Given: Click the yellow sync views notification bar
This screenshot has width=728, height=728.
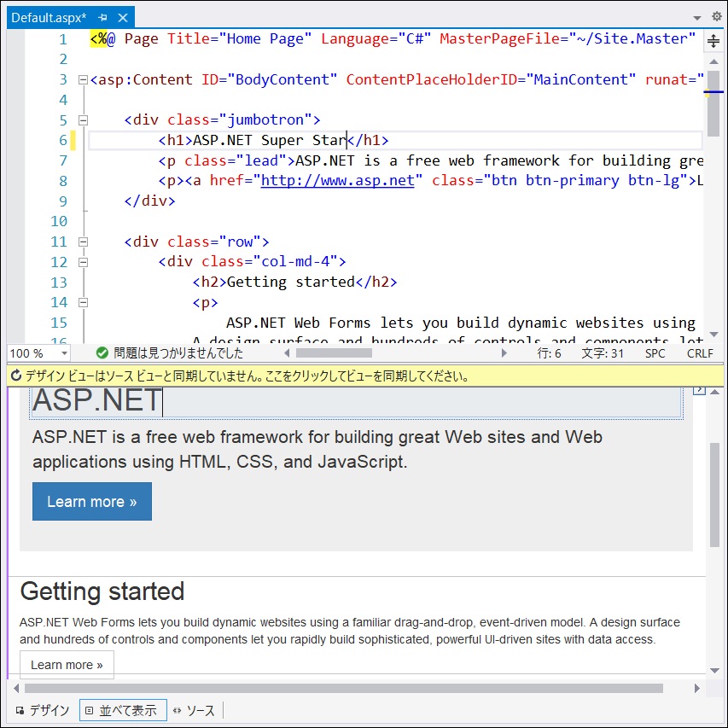Looking at the screenshot, I should (x=365, y=376).
